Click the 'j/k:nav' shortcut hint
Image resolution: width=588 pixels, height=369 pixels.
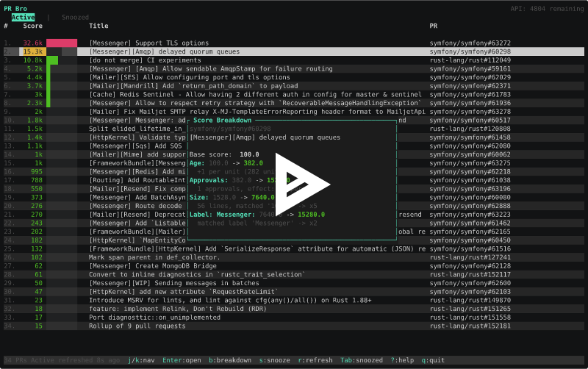point(141,360)
